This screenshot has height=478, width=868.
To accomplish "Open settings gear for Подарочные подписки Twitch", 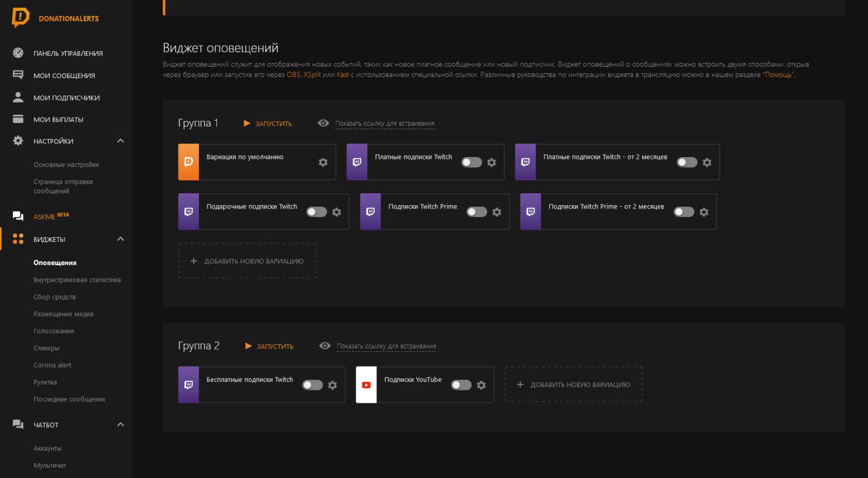I will (x=337, y=212).
